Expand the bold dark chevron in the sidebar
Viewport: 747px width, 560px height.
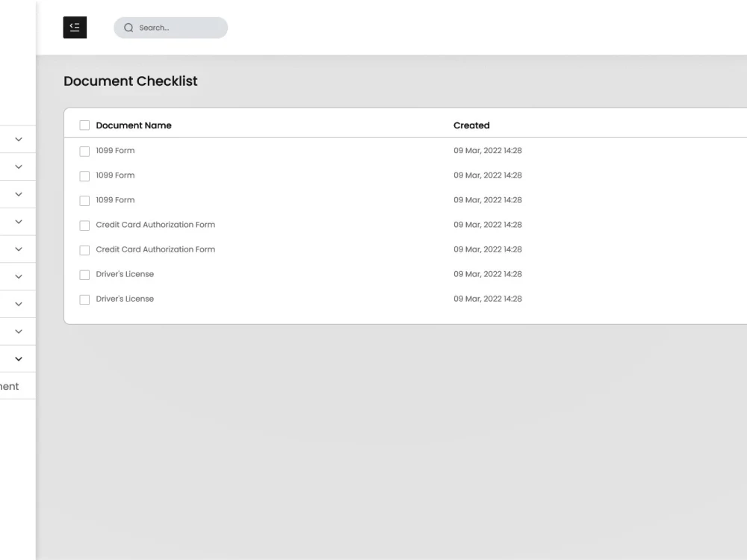click(x=19, y=359)
